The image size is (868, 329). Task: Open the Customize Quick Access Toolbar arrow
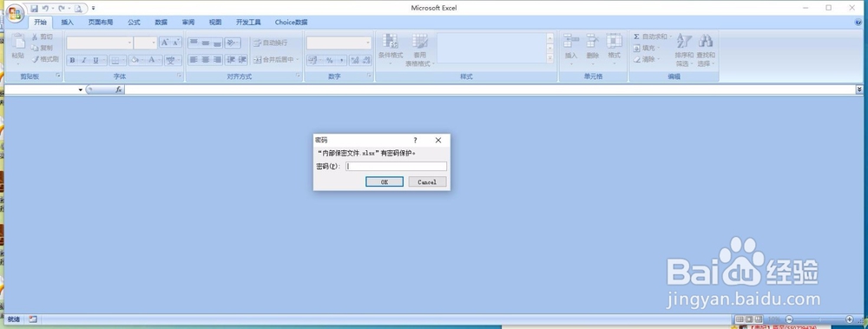[x=94, y=9]
